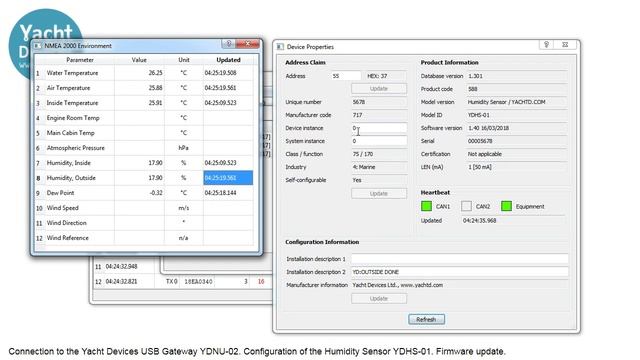Screen dimensions: 640x360
Task: Sort by the Parameter column header
Action: 80,60
